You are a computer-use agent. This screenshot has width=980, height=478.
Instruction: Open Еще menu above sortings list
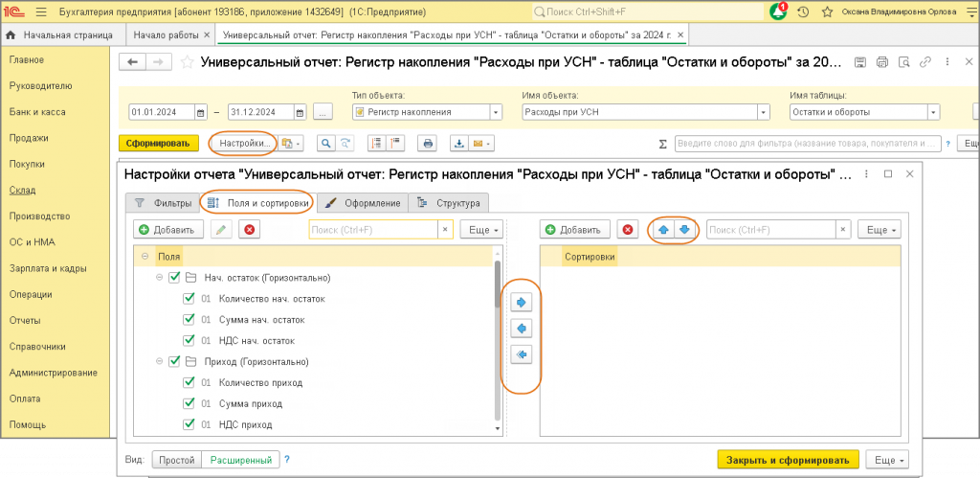(880, 230)
